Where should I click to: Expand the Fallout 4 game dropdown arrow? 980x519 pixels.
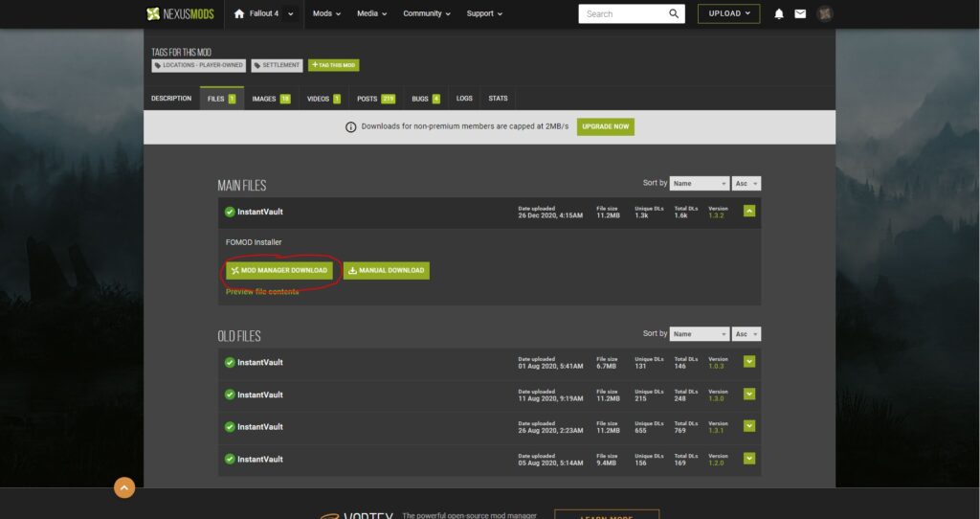291,13
